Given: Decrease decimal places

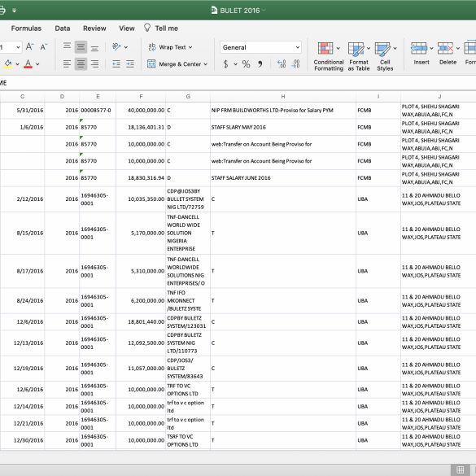Looking at the screenshot, I should pos(295,63).
